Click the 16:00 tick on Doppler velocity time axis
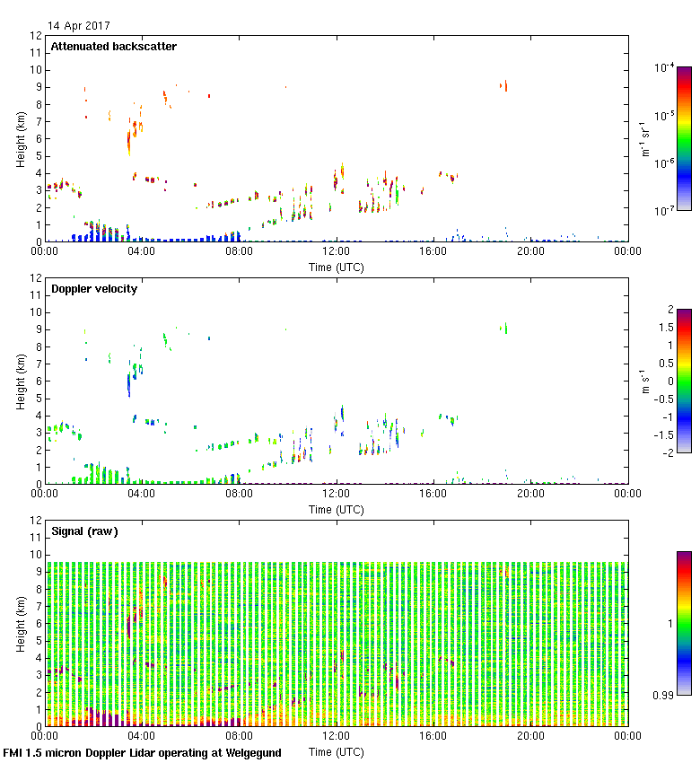The image size is (700, 763). point(433,495)
